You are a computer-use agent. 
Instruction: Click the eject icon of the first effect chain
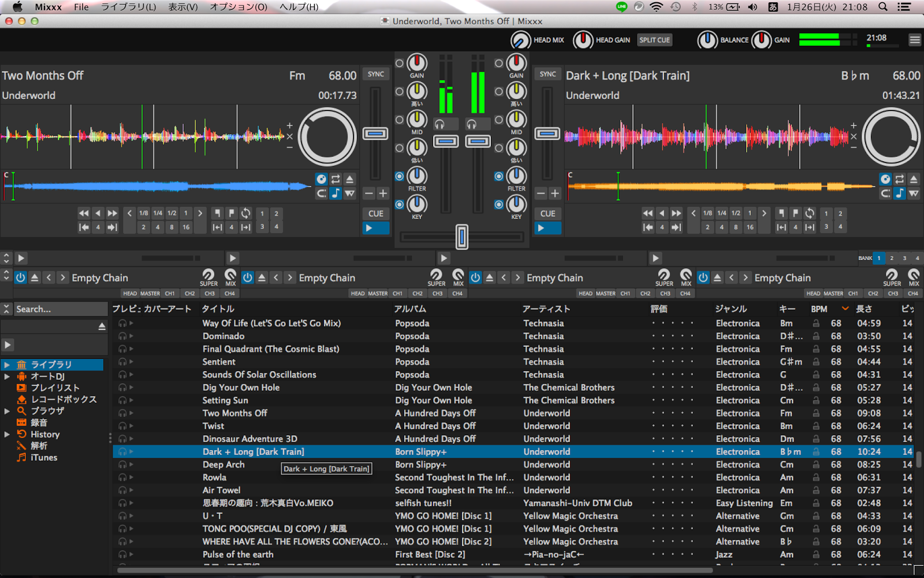click(35, 278)
